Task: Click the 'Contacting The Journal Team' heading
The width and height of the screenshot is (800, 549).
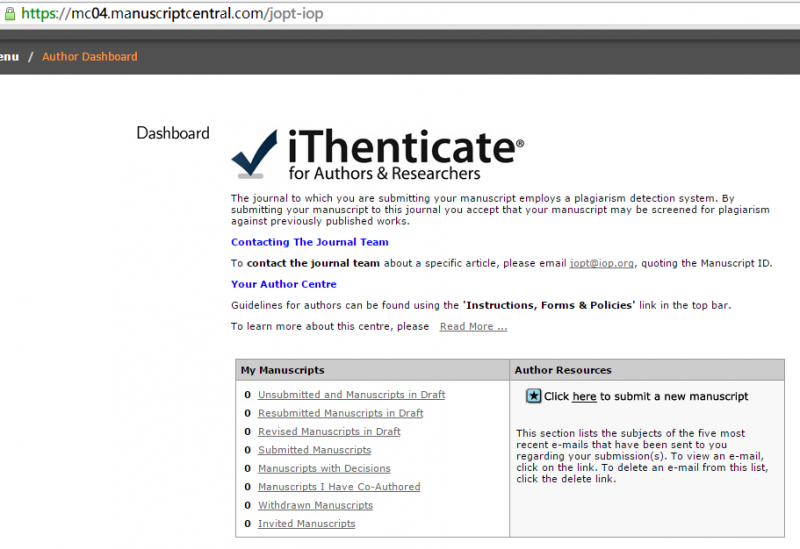Action: pos(310,242)
